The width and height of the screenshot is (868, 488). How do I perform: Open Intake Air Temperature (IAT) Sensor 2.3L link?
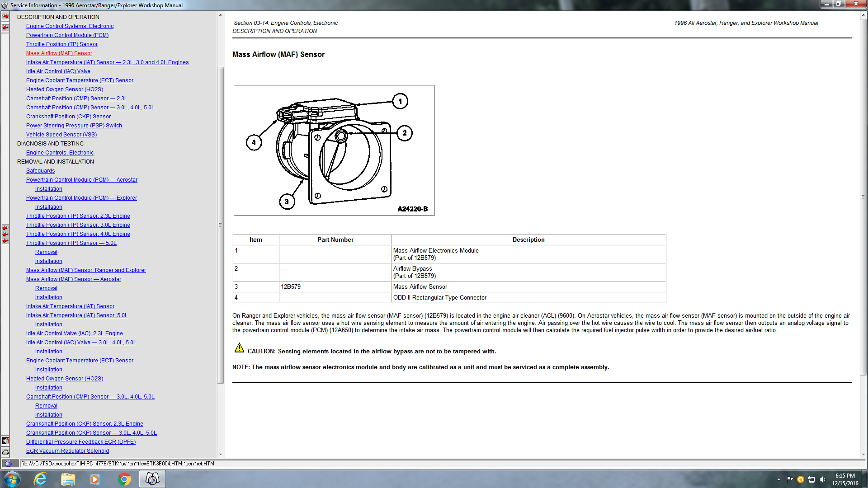click(108, 62)
